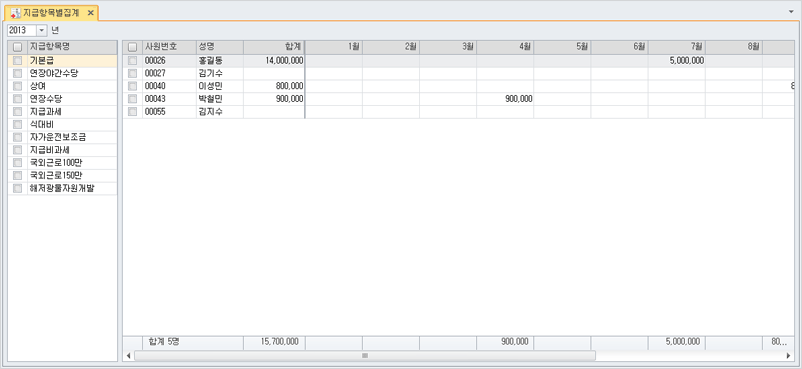
Task: Click the scroll right arrow
Action: pos(788,356)
